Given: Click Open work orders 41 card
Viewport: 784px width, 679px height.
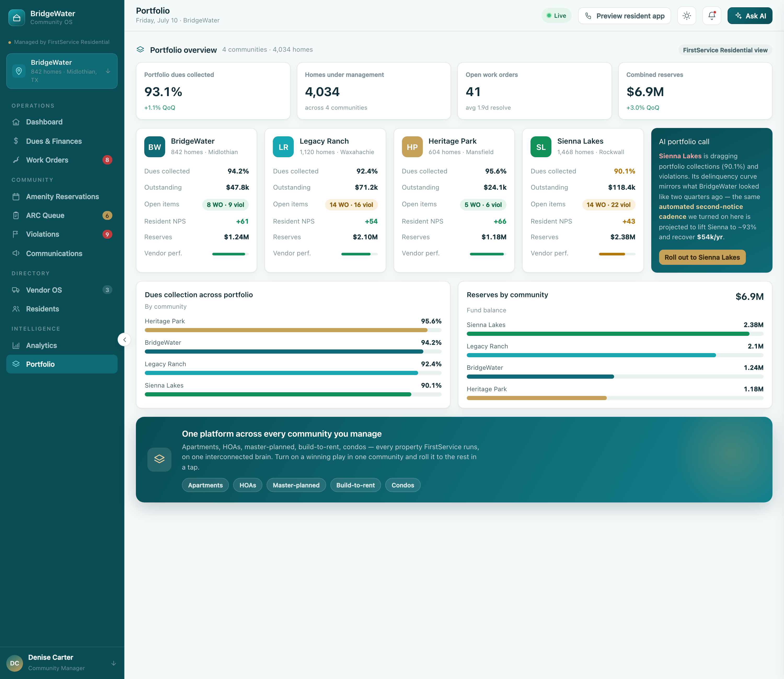Looking at the screenshot, I should pyautogui.click(x=534, y=91).
